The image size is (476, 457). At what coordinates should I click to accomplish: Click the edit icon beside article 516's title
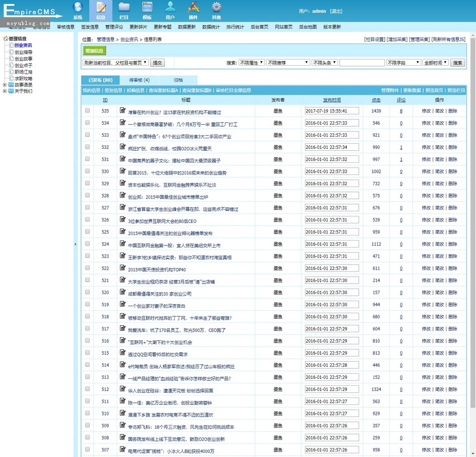click(x=123, y=340)
